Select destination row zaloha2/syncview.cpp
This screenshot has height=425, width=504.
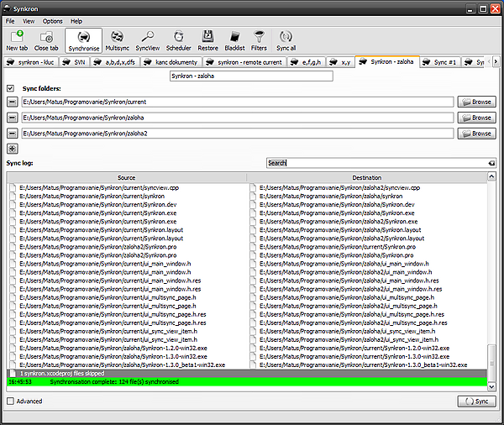tap(339, 188)
